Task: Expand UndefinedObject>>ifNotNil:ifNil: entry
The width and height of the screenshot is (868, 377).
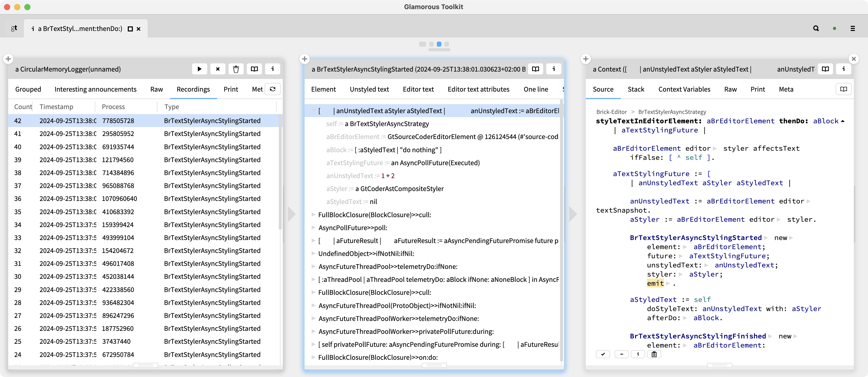Action: pos(313,254)
